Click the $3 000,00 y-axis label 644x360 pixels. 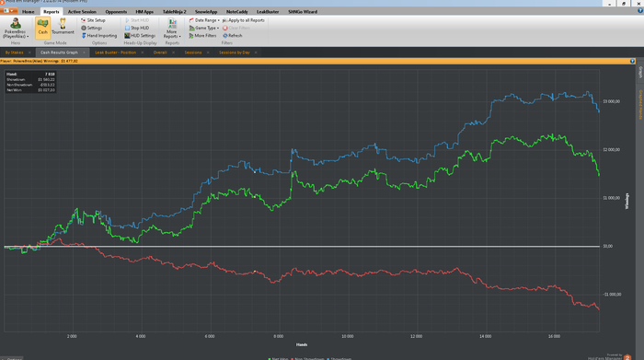pyautogui.click(x=612, y=101)
